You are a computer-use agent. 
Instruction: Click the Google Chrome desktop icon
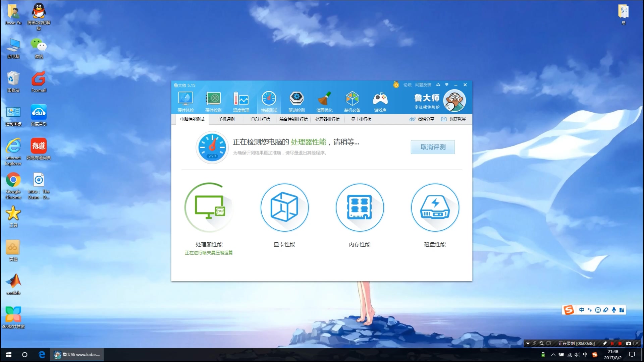point(13,186)
